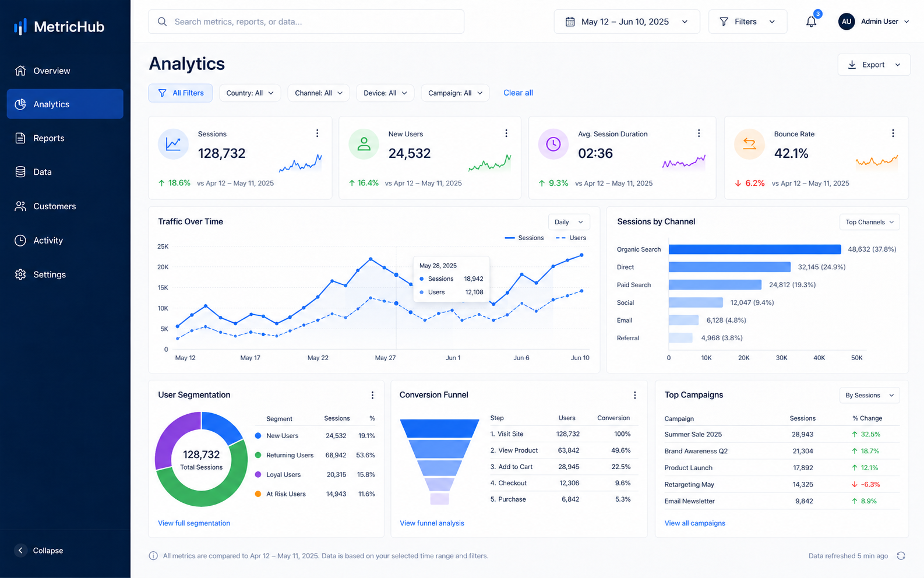Click the Clear all link
Image resolution: width=924 pixels, height=578 pixels.
[x=518, y=93]
